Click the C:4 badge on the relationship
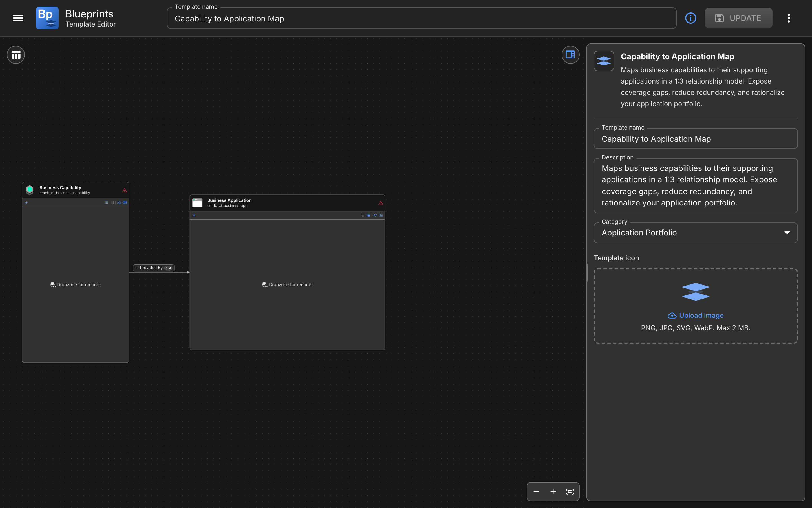The height and width of the screenshot is (508, 812). point(168,268)
